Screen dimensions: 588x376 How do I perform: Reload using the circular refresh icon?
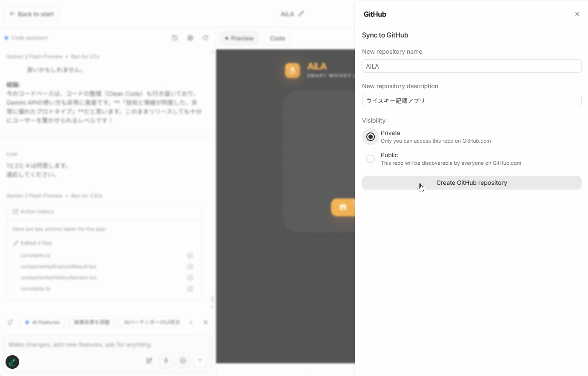pyautogui.click(x=206, y=38)
